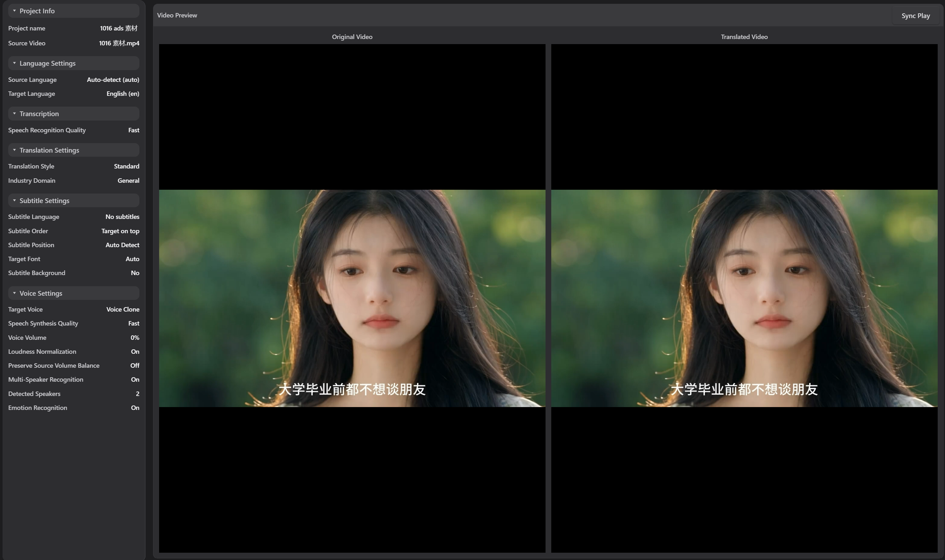This screenshot has width=945, height=560.
Task: Click the Original Video preview
Action: (352, 298)
